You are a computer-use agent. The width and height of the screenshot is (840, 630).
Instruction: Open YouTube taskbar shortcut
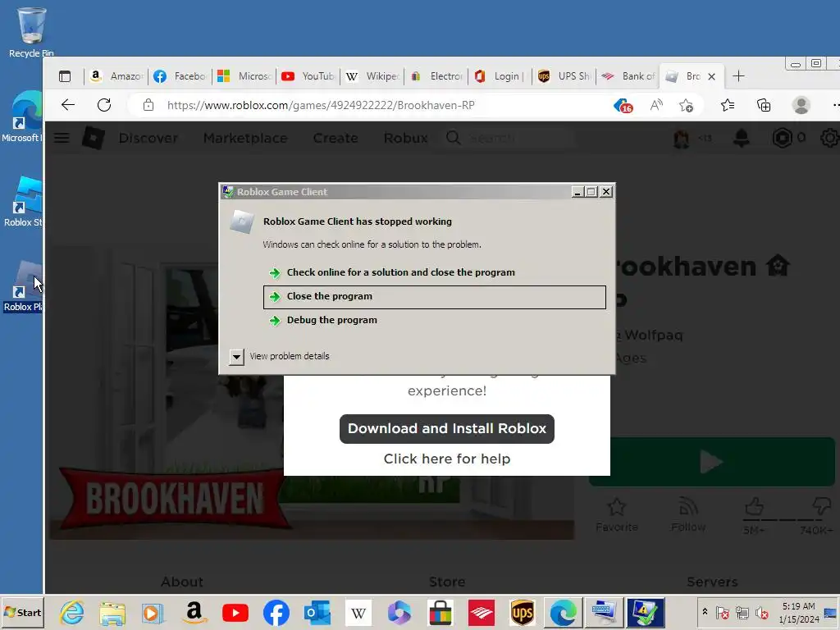pos(235,613)
